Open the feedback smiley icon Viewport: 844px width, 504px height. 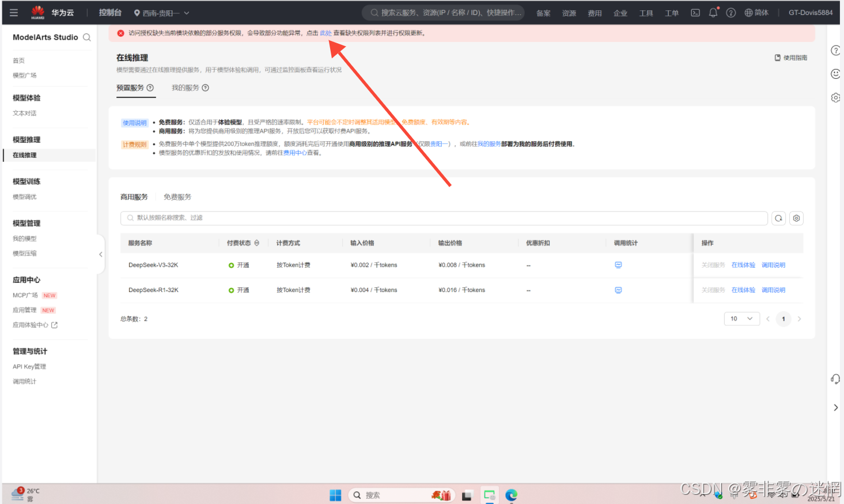(835, 74)
